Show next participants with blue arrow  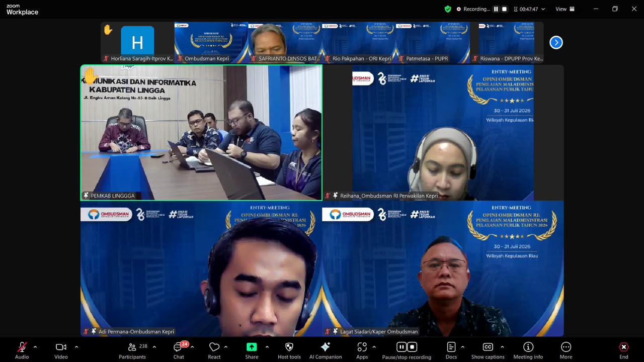[x=556, y=42]
